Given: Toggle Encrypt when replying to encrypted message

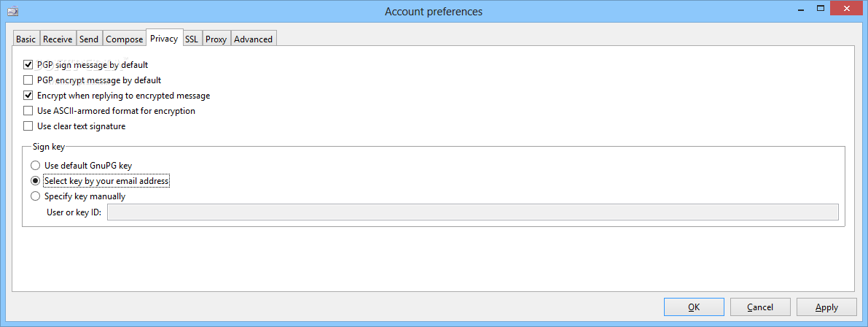Looking at the screenshot, I should coord(28,96).
